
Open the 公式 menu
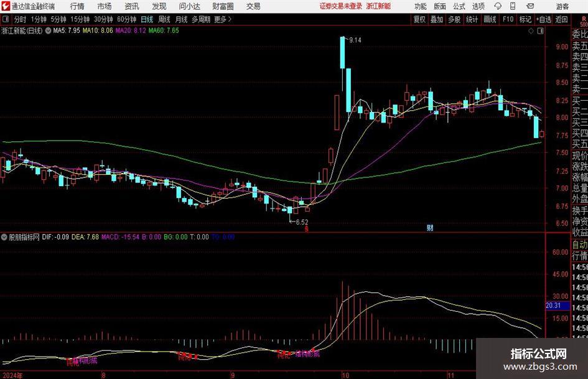(459, 6)
